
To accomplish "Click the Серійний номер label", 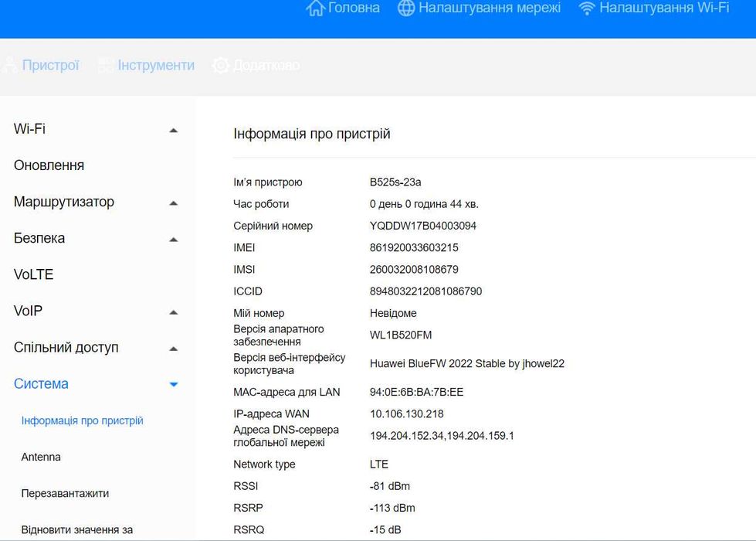I will pos(273,226).
